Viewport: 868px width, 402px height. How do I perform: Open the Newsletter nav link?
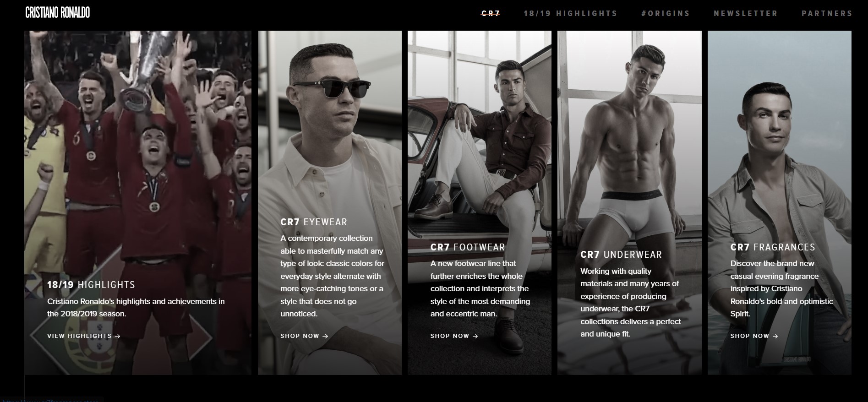coord(746,13)
